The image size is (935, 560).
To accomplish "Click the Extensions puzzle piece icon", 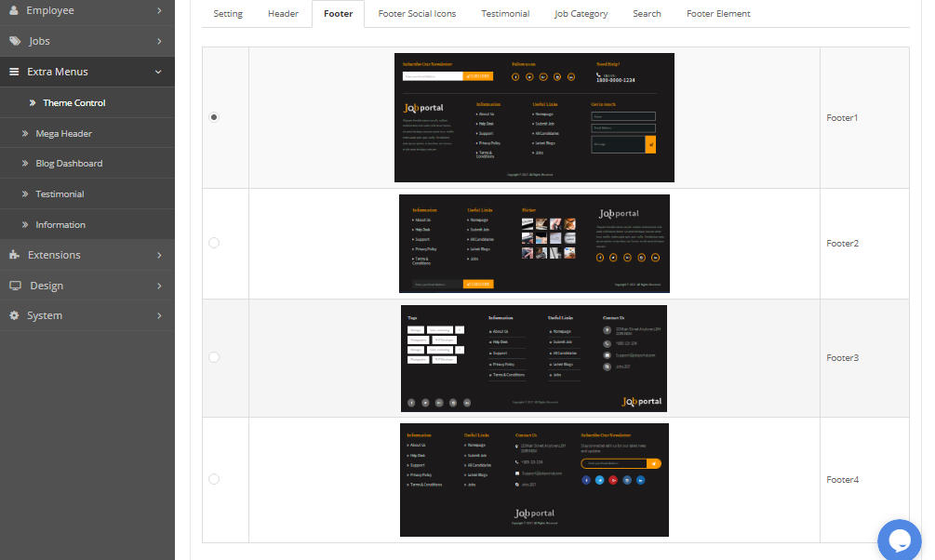I will click(x=14, y=255).
